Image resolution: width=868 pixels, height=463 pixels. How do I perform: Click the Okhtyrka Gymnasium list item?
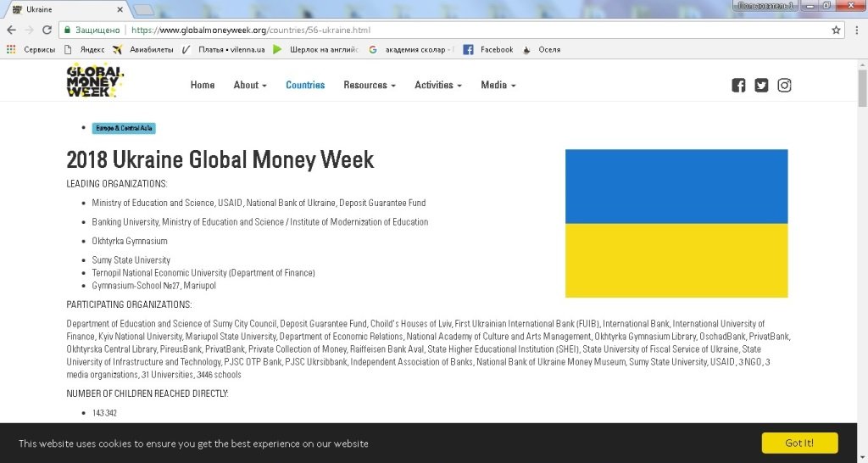coord(130,241)
